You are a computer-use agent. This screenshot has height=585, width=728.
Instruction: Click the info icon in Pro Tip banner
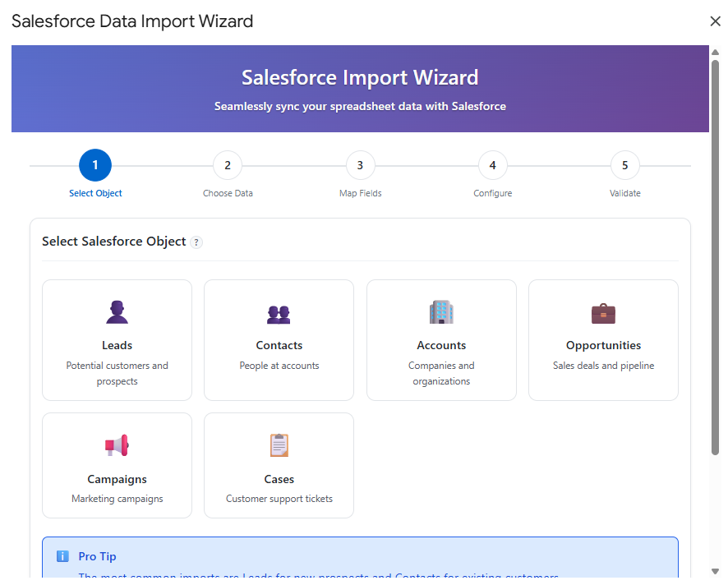click(x=62, y=556)
